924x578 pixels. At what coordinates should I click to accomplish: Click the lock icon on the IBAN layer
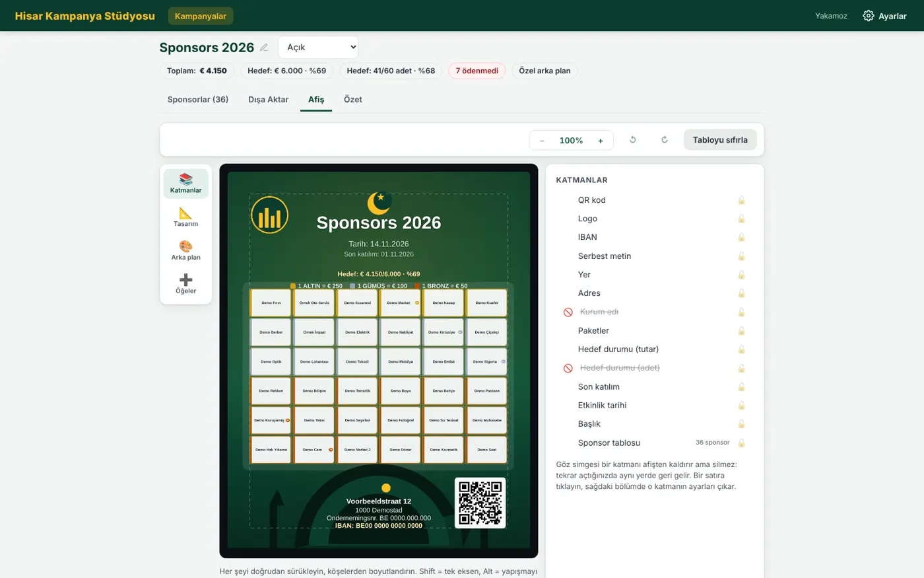click(x=741, y=237)
